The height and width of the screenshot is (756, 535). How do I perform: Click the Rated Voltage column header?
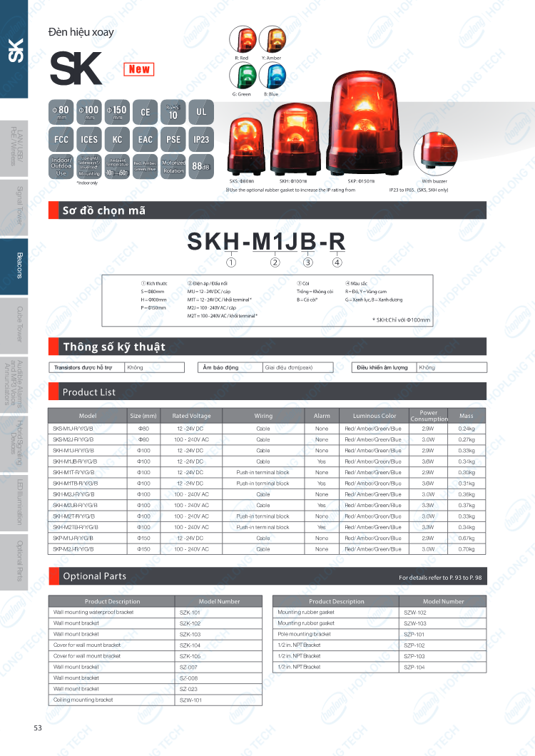[191, 416]
